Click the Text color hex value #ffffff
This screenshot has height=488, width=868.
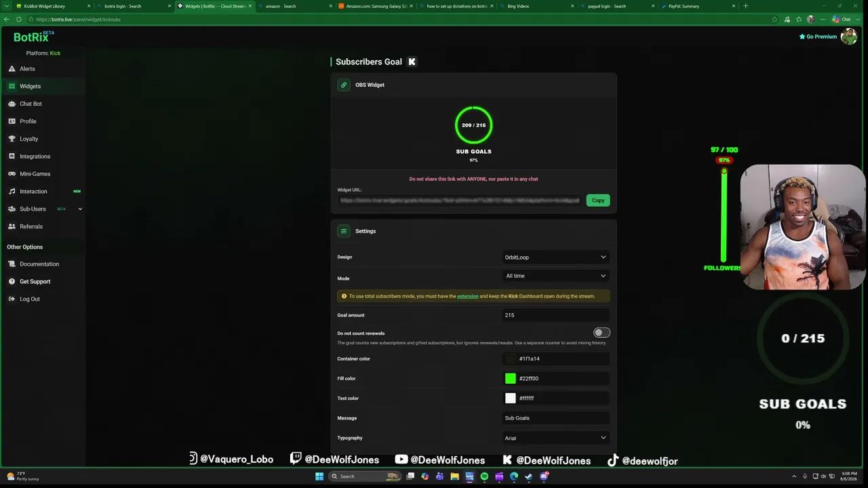click(x=527, y=398)
